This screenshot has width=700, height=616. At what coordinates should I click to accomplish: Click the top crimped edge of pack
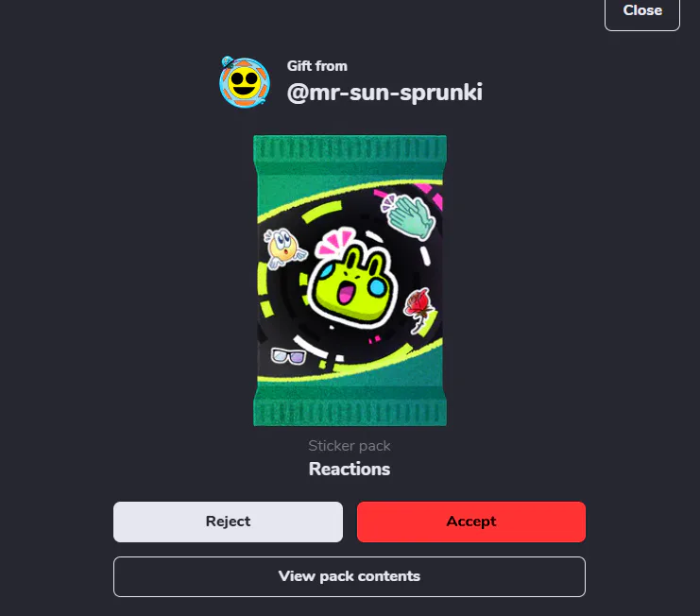coord(350,148)
